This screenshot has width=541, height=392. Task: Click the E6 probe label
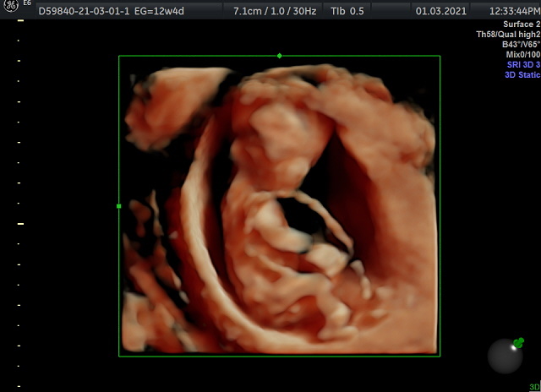coord(26,4)
